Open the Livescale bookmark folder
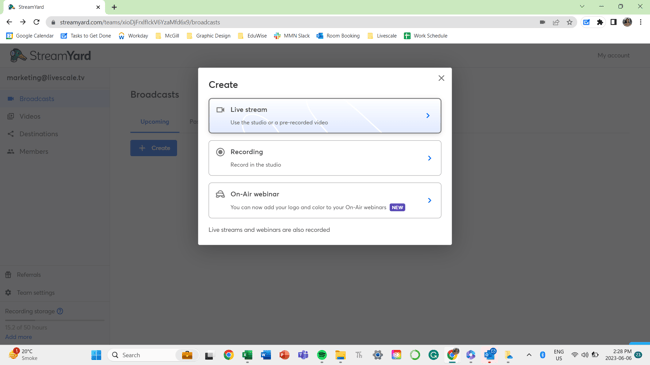This screenshot has width=650, height=365. point(382,36)
